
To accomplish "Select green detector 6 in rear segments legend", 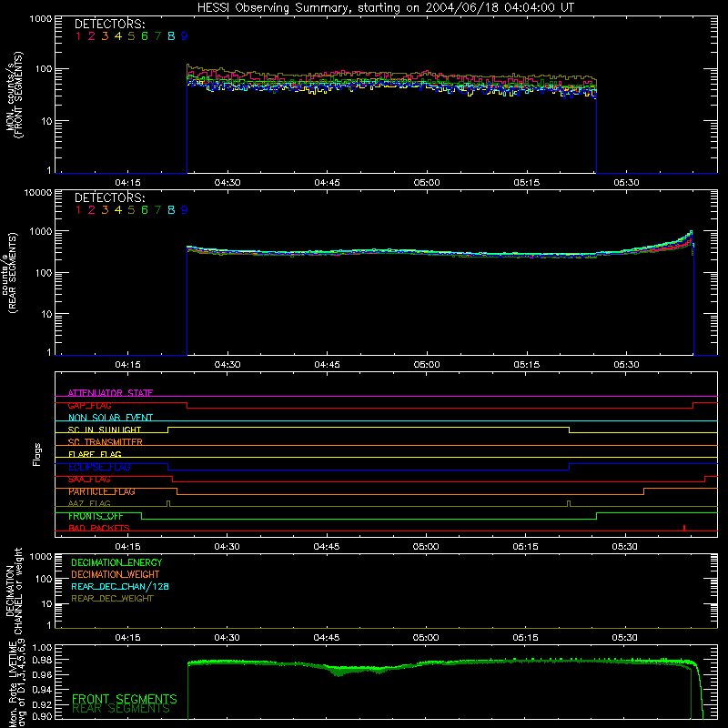I will [145, 210].
